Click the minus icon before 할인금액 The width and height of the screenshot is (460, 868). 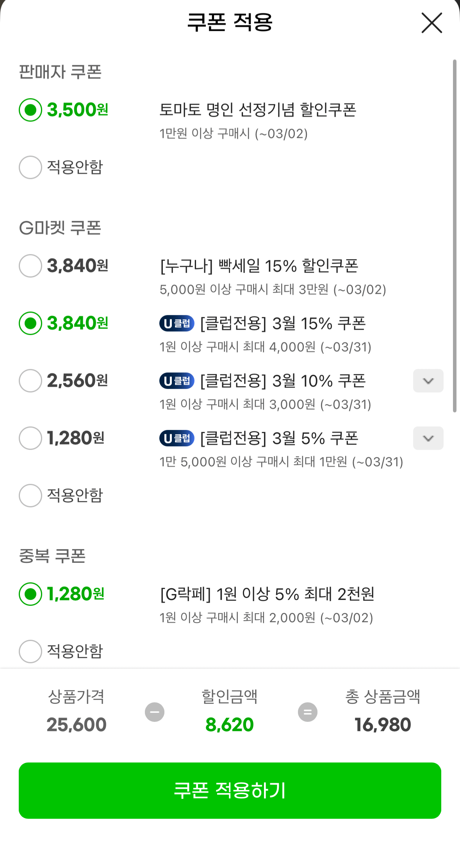click(x=155, y=712)
